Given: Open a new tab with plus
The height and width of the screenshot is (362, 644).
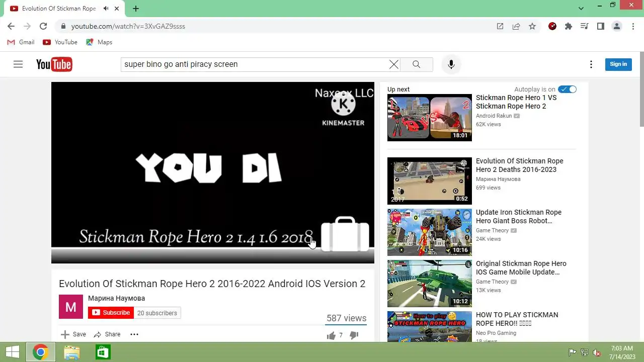Looking at the screenshot, I should (x=136, y=9).
